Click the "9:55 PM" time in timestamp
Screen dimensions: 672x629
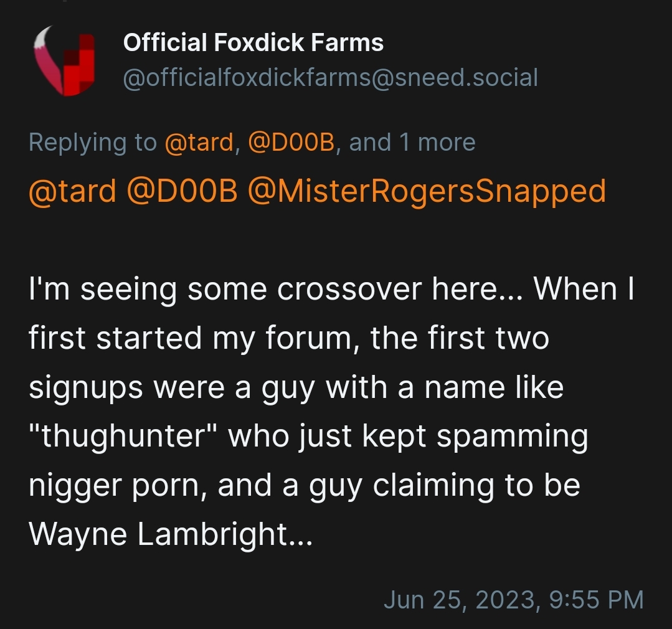click(x=597, y=599)
